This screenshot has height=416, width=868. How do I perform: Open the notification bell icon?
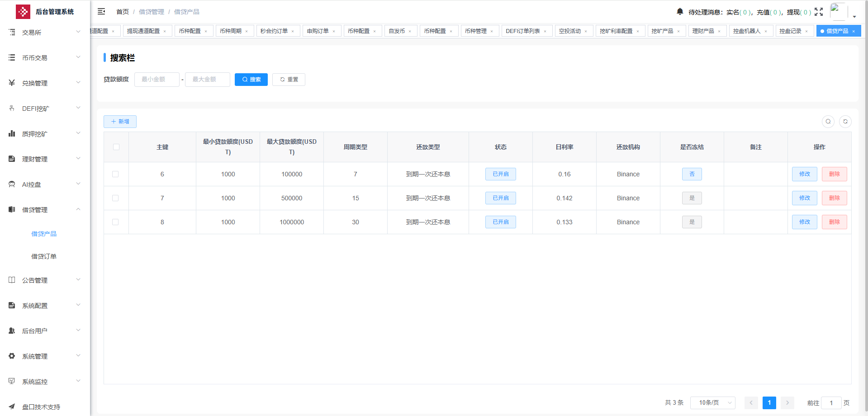[x=680, y=12]
